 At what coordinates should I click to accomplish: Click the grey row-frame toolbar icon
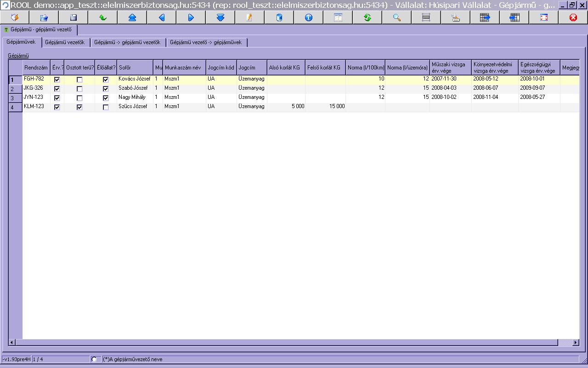point(426,17)
